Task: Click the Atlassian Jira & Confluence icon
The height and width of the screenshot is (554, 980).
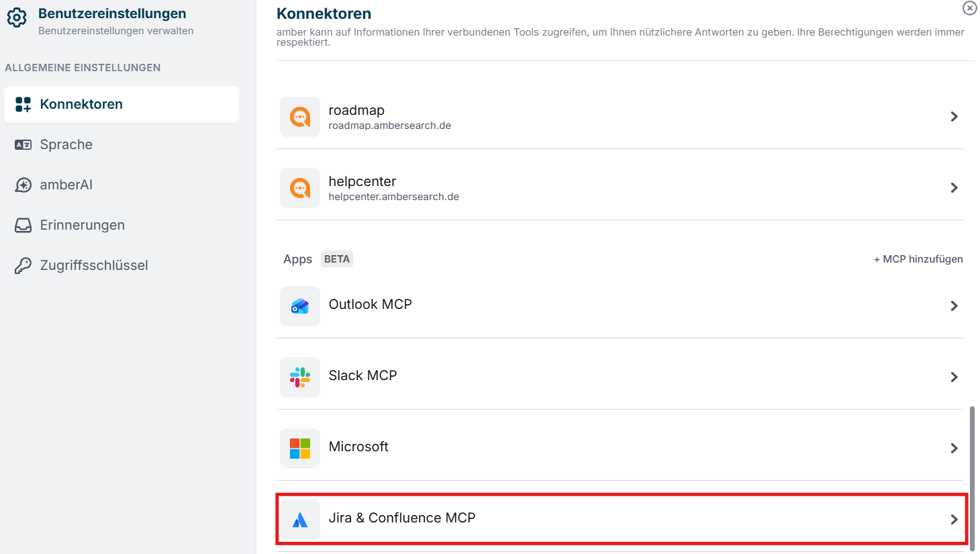Action: coord(300,520)
